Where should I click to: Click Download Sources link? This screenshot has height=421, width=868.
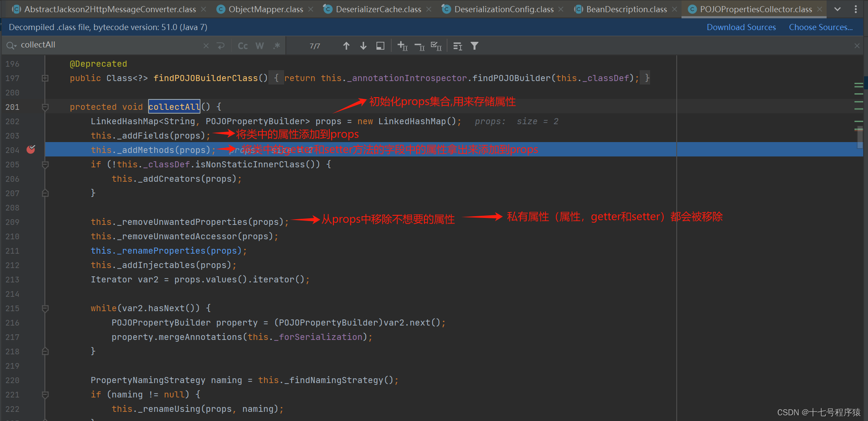pyautogui.click(x=741, y=27)
